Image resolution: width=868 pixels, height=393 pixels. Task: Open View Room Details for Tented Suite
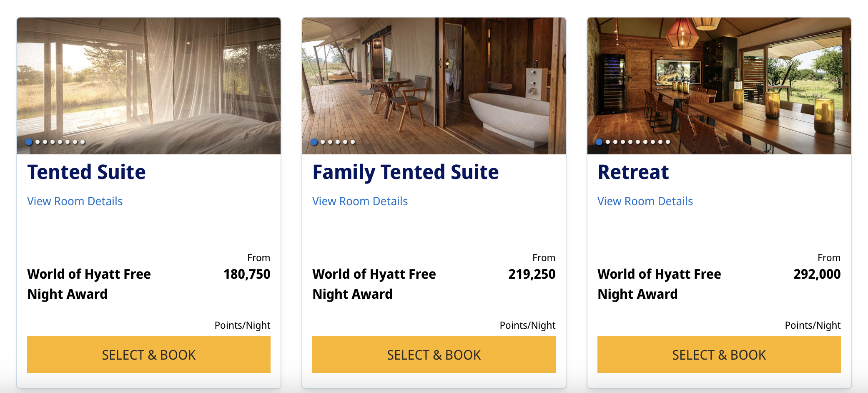point(75,202)
